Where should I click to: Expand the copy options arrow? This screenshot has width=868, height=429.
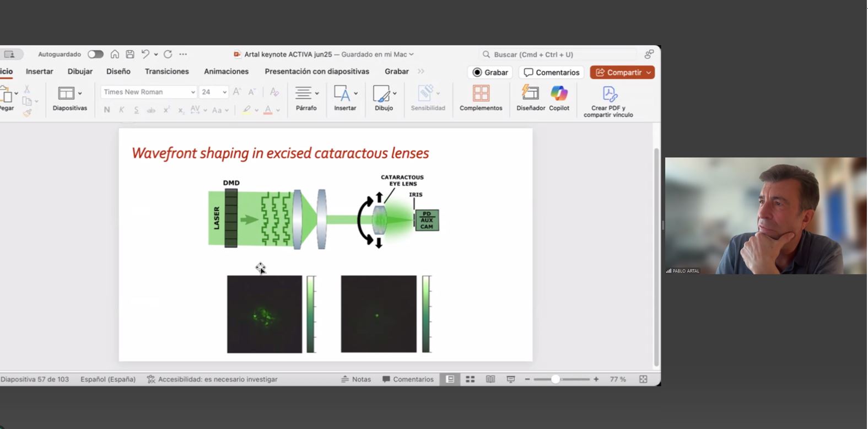click(x=36, y=101)
